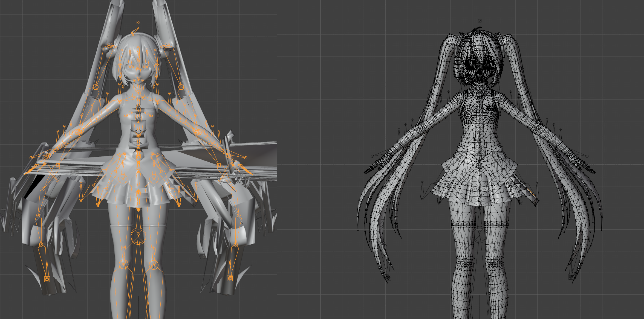This screenshot has width=644, height=319.
Task: Select square bone at wireframe model's left twin-tail tip
Action: [388, 277]
